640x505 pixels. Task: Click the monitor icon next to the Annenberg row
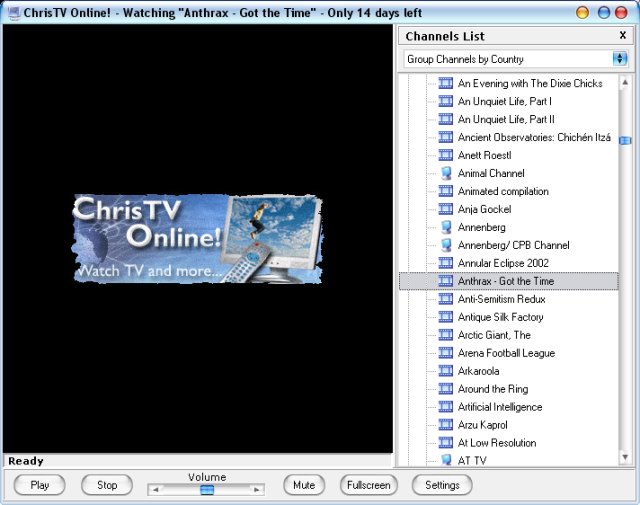(x=446, y=227)
